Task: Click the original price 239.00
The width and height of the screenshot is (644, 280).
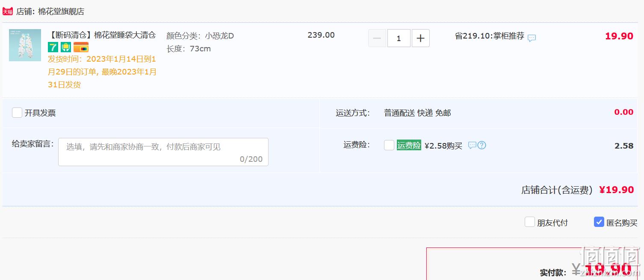Action: click(321, 35)
